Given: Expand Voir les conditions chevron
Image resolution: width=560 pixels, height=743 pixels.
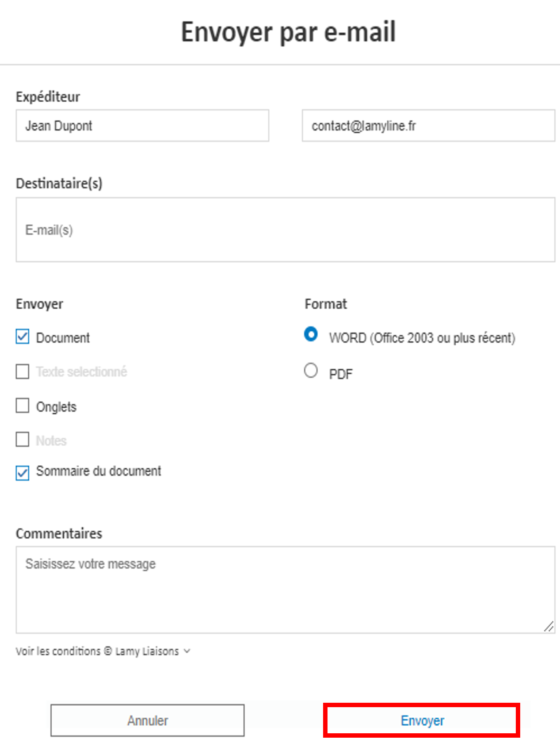Looking at the screenshot, I should point(187,651).
